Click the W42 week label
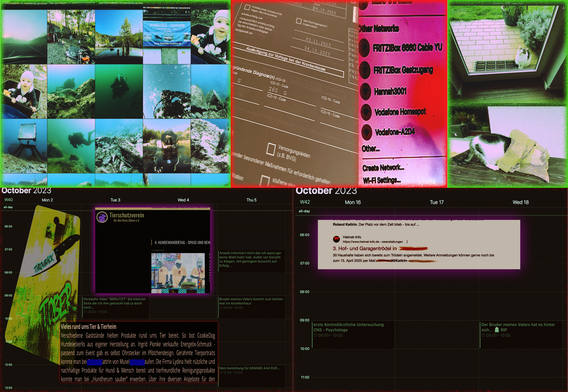This screenshot has width=568, height=392. (x=305, y=202)
